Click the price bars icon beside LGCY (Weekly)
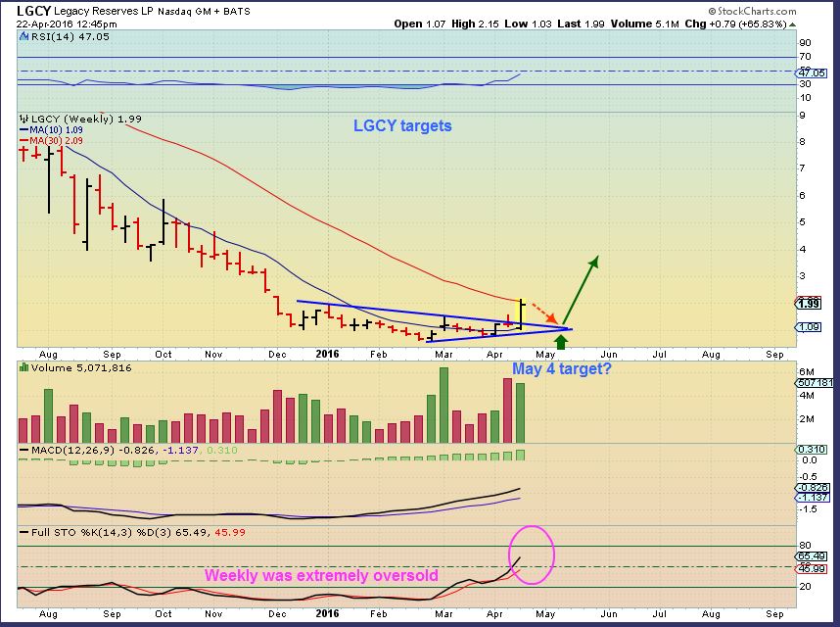This screenshot has height=627, width=840. [24, 119]
